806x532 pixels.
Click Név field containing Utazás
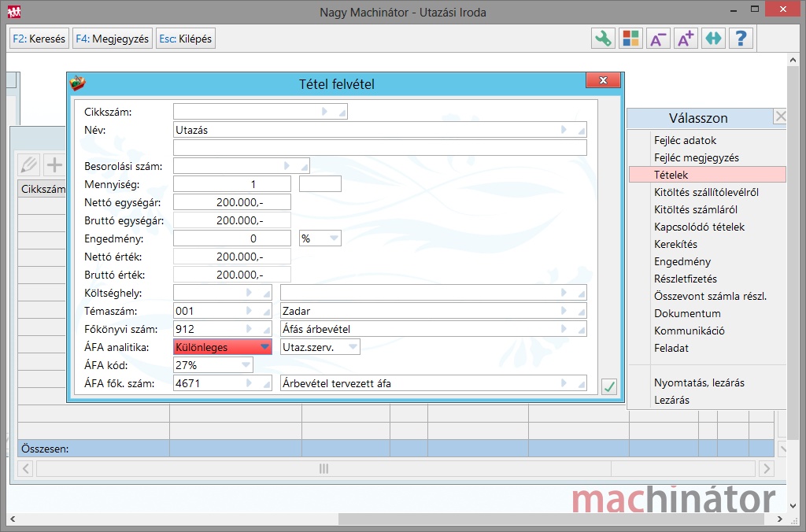380,130
